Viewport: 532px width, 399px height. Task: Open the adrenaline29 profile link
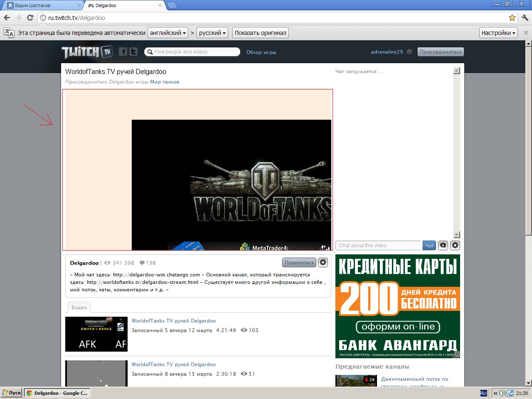coord(387,52)
